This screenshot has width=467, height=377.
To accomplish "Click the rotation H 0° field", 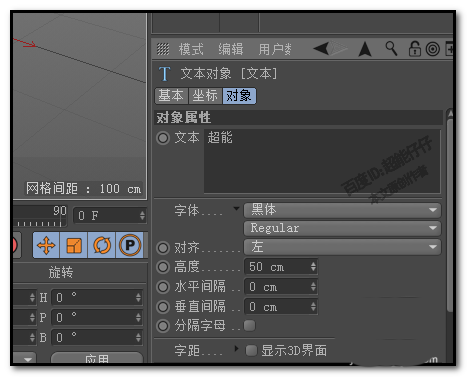I will coord(97,297).
